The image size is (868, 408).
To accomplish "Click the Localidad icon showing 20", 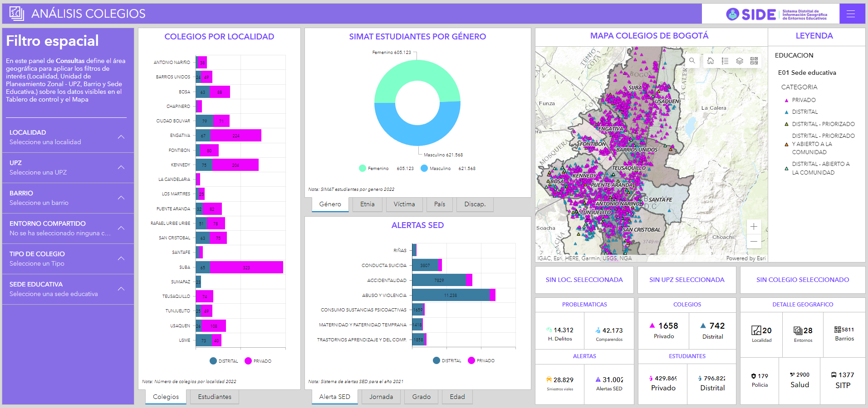I will point(756,330).
